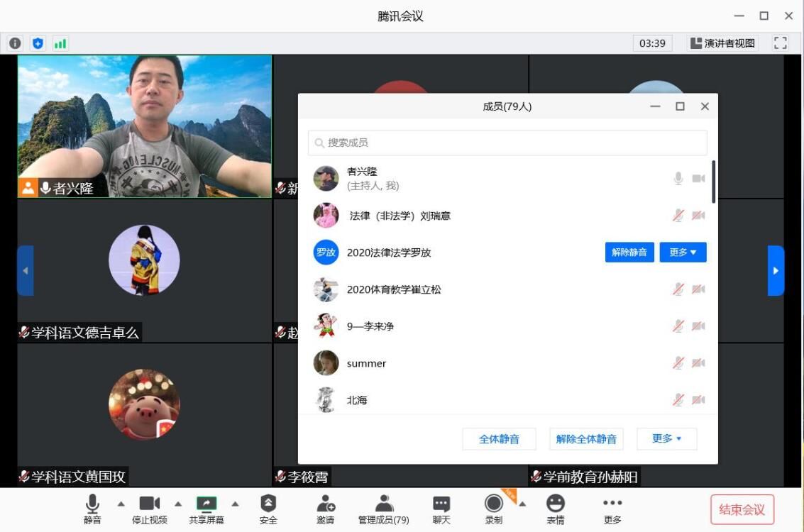Open Manage Members (管理成员) panel

click(x=383, y=504)
